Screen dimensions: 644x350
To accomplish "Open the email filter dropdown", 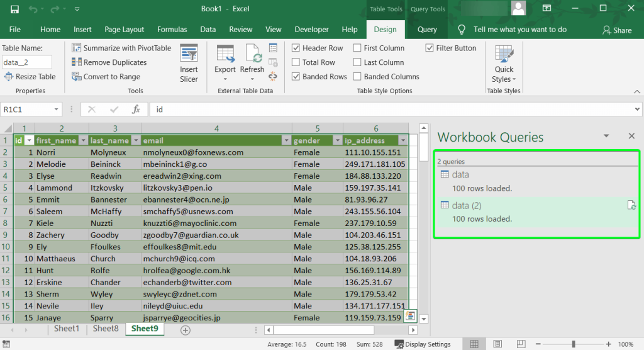I will coord(287,140).
